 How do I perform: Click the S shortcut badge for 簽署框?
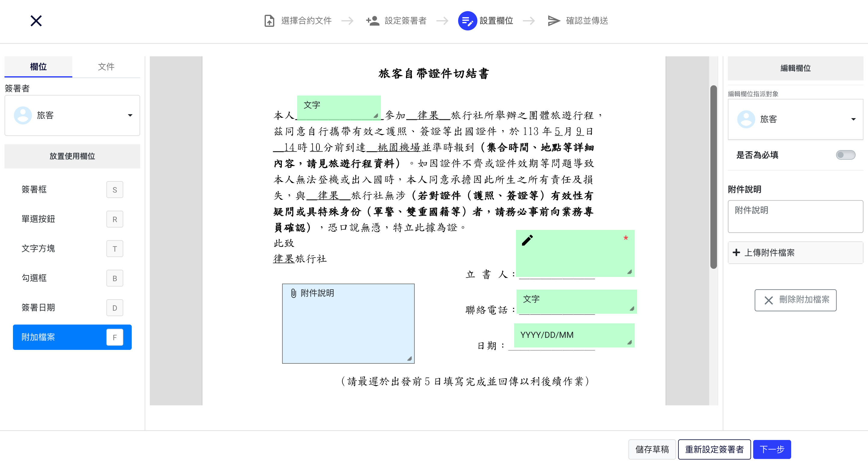coord(115,190)
